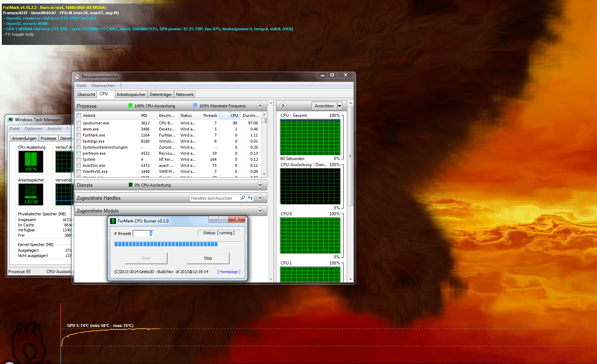Click the CPU-Auslastung - Dienste usage graph
The image size is (597, 364).
tap(310, 186)
